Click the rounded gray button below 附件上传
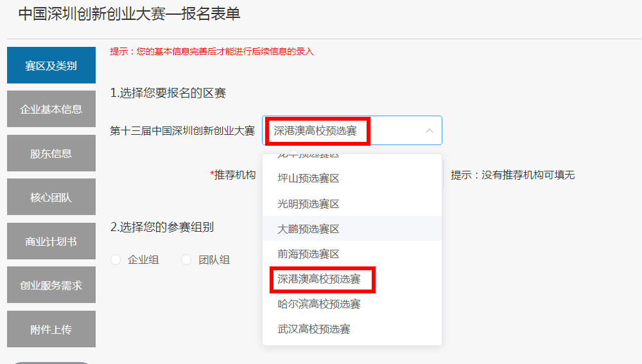642x364 pixels. click(51, 361)
